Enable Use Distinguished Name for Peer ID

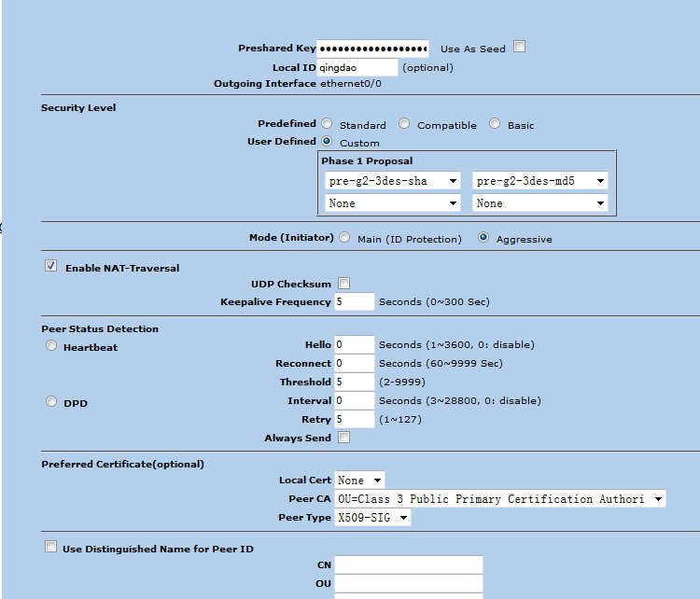[51, 547]
